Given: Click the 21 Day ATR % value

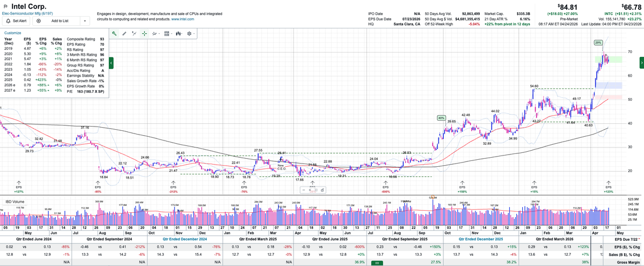Looking at the screenshot, I should click(524, 19).
